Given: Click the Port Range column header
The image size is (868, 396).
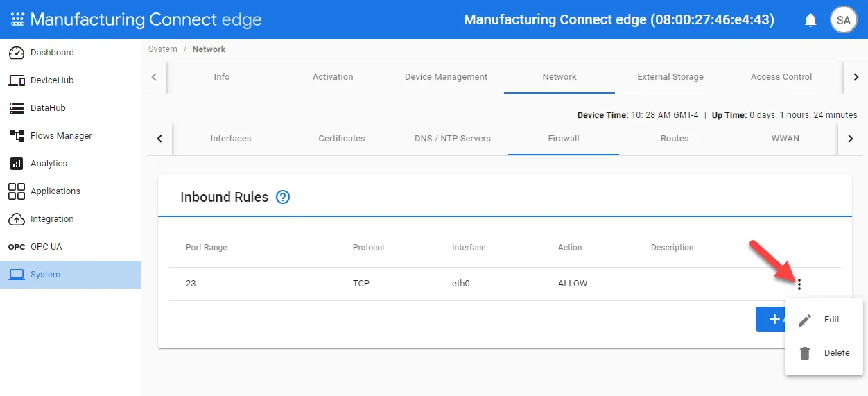Looking at the screenshot, I should pyautogui.click(x=207, y=248).
